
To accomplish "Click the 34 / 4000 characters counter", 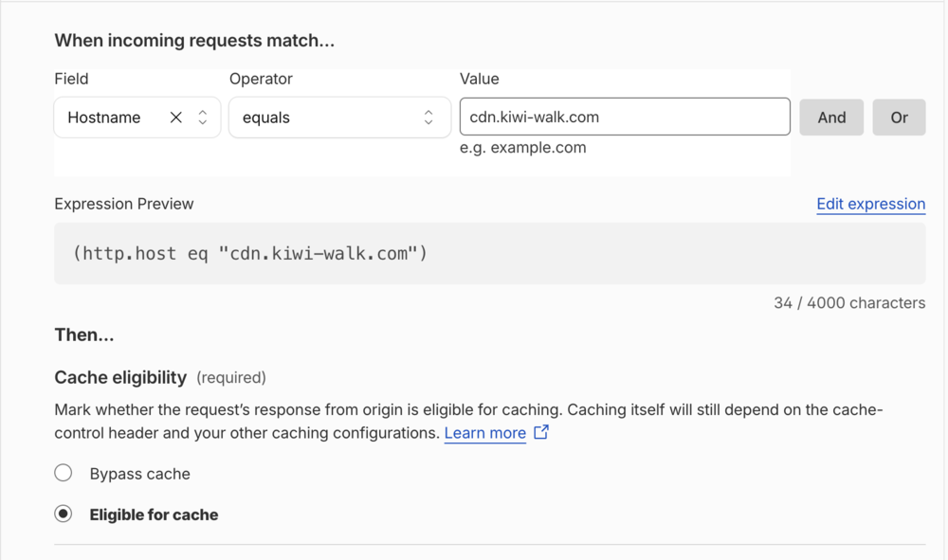I will click(849, 302).
